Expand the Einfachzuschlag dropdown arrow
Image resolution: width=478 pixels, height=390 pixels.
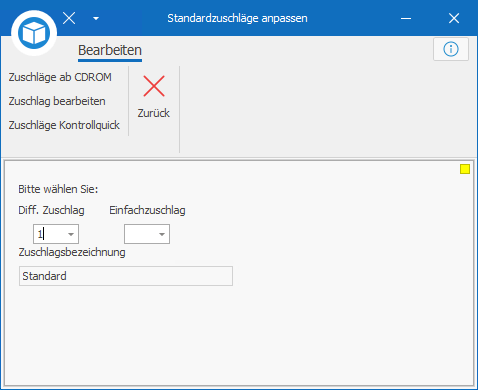[x=162, y=234]
